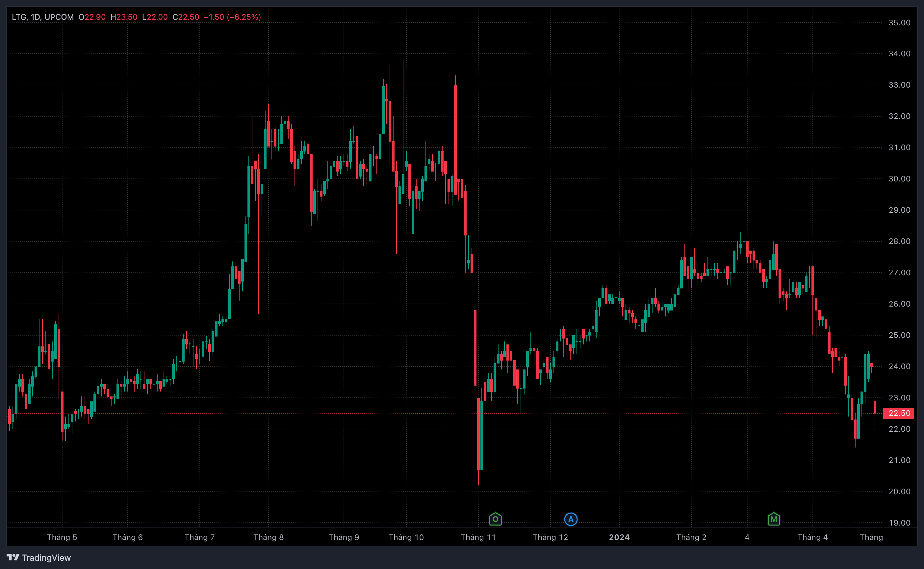Click the Tháng 6 time axis label
924x569 pixels.
127,537
